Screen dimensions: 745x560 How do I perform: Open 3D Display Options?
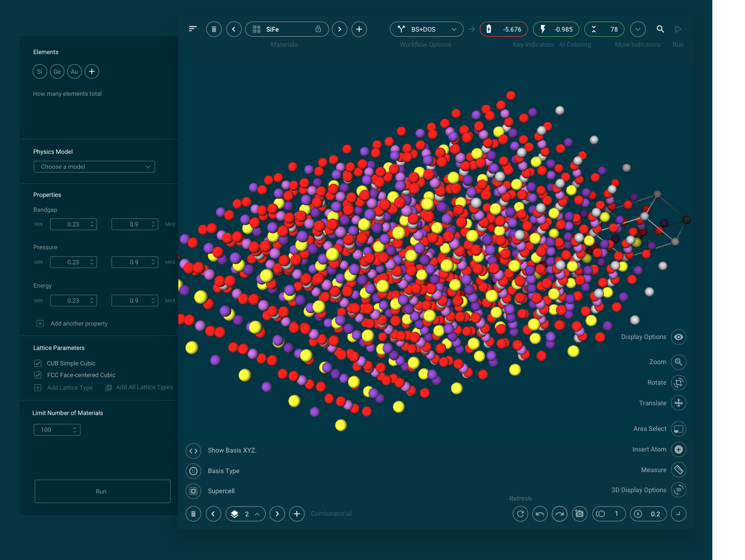679,490
